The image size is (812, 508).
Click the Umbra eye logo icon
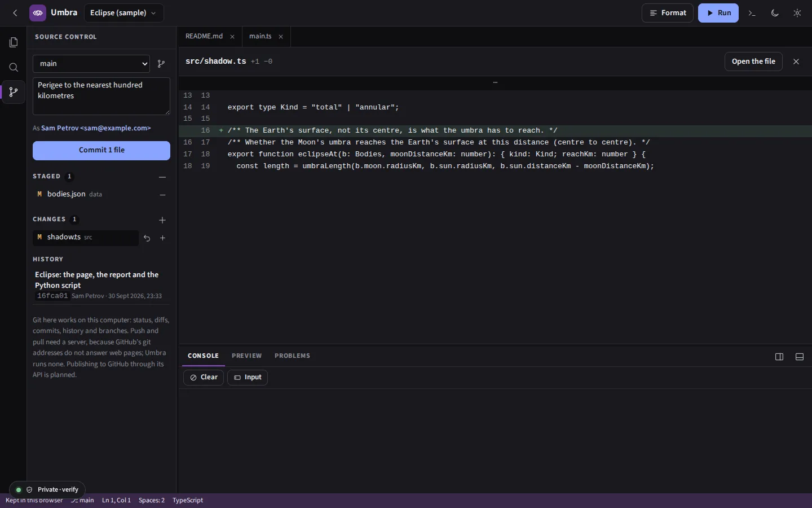tap(38, 13)
